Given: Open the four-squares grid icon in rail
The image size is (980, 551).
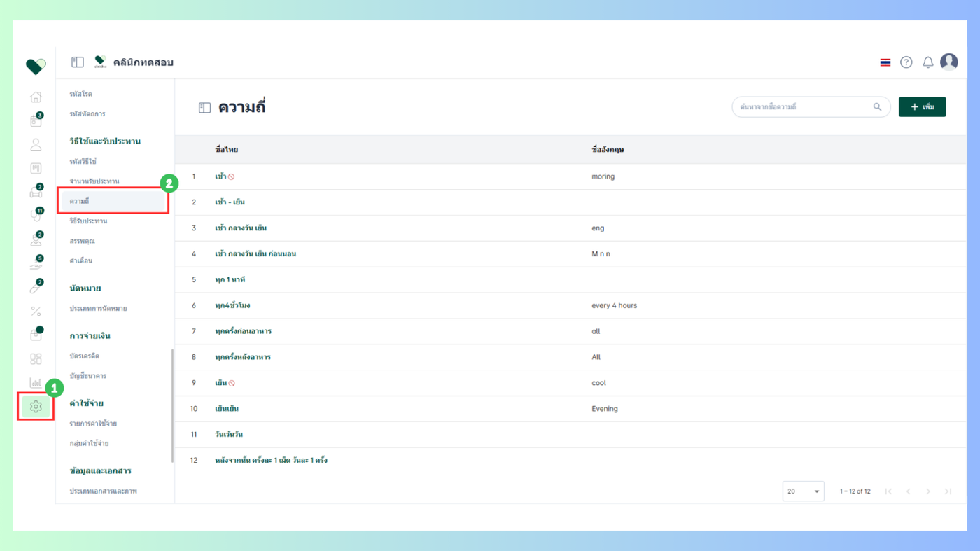Looking at the screenshot, I should 36,358.
